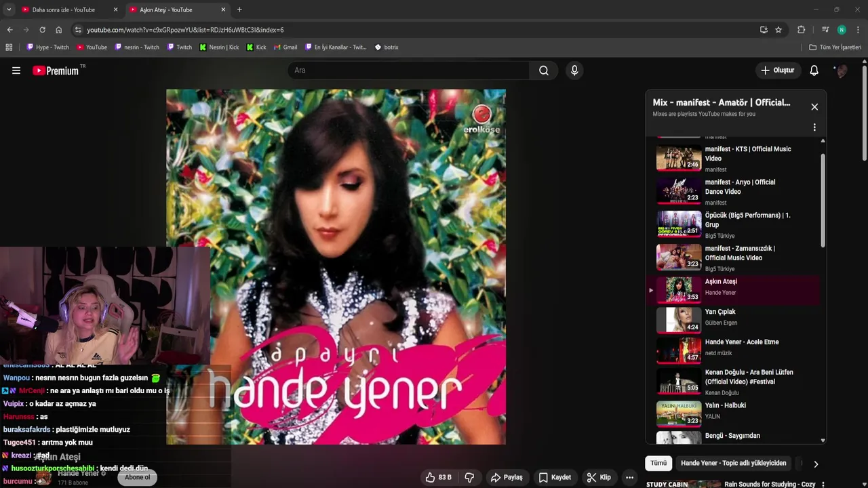868x488 pixels.
Task: Open the Gmail bookmark
Action: coord(285,47)
